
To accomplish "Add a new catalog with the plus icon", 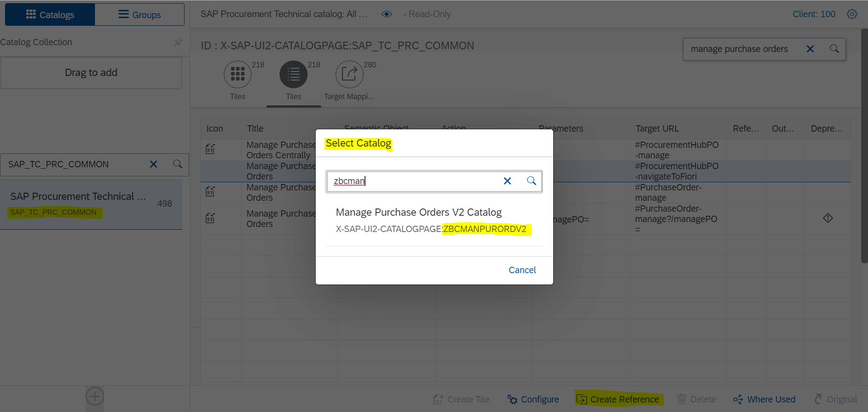I will [x=95, y=396].
